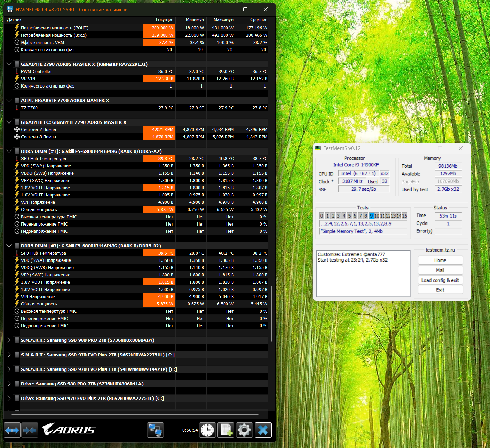Collapse the DDR5 DIMM [#3] group
Viewport: 490px width, 448px height.
[x=9, y=246]
